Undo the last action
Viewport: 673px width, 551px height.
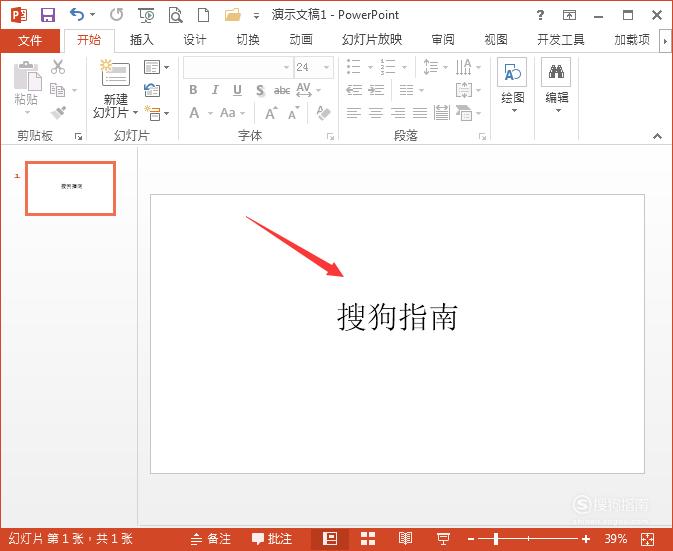(x=77, y=15)
